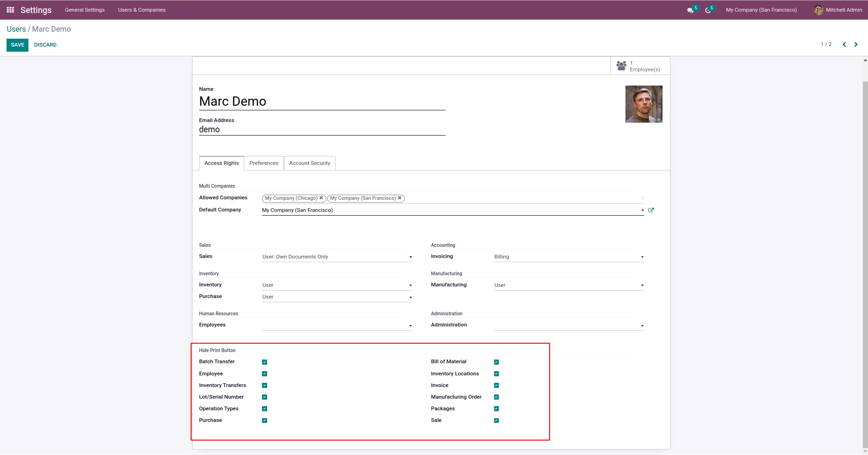Uncheck the Batch Transfer checkbox
Image resolution: width=868 pixels, height=455 pixels.
[x=264, y=362]
